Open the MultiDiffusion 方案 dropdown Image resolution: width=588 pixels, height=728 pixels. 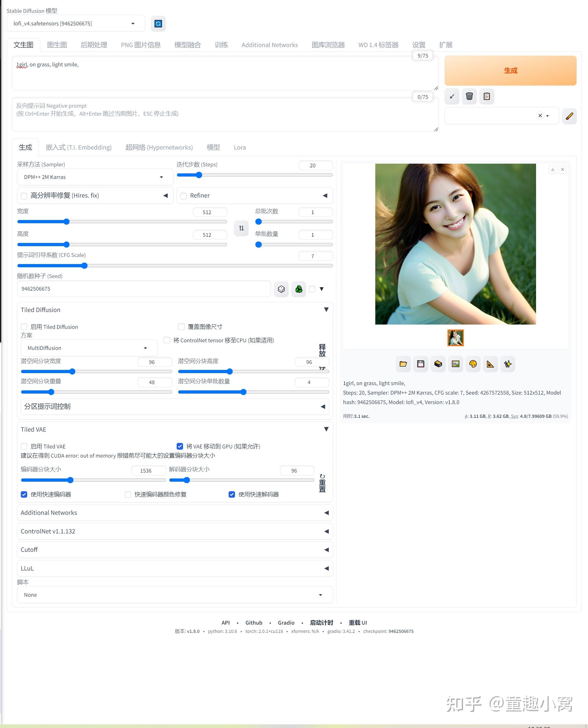pos(89,348)
